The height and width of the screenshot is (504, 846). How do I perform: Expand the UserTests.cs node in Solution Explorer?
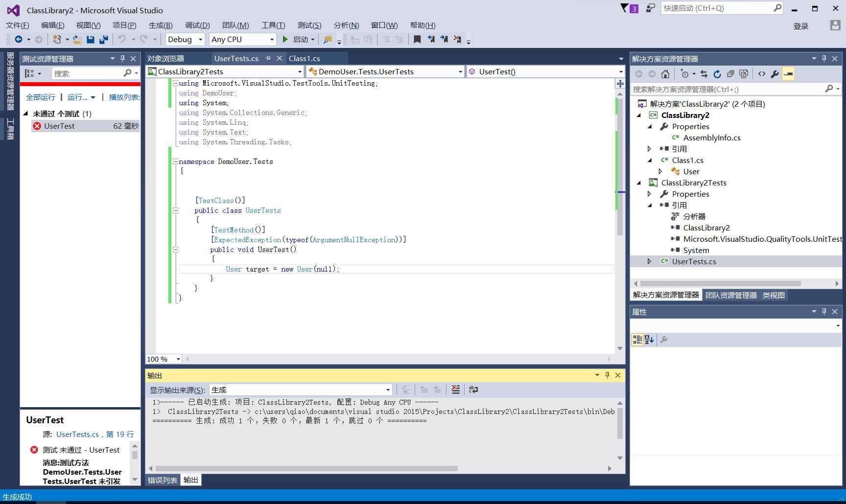[649, 261]
